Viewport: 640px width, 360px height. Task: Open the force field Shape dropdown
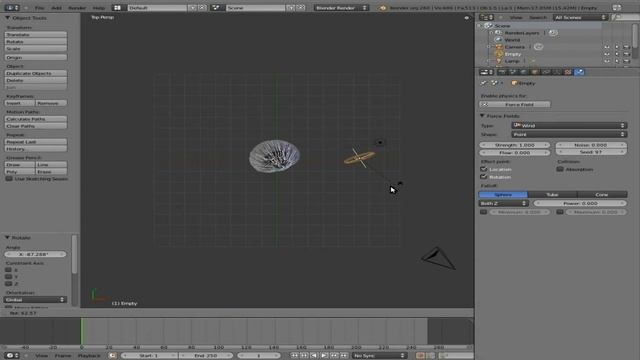point(569,134)
